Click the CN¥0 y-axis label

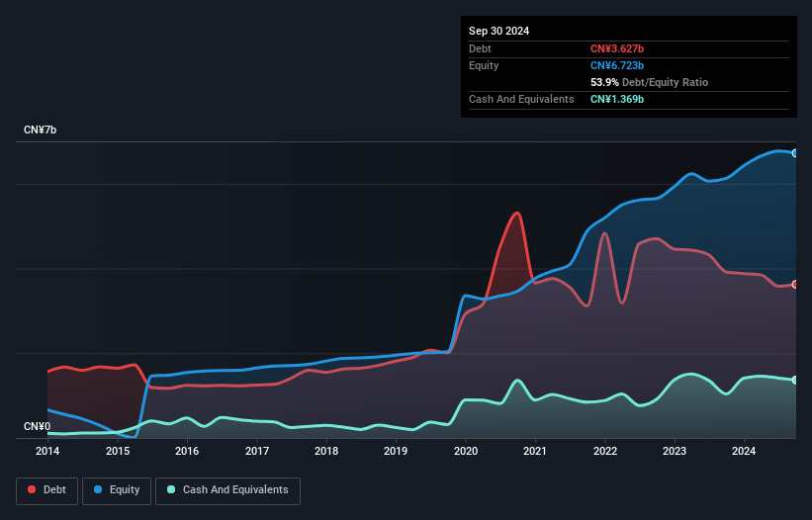(36, 427)
